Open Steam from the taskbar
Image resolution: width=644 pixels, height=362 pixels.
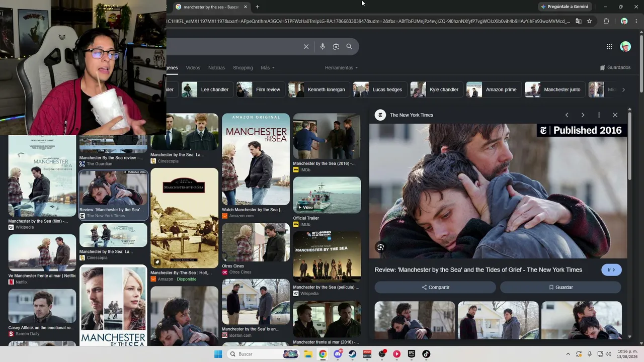coord(352,354)
